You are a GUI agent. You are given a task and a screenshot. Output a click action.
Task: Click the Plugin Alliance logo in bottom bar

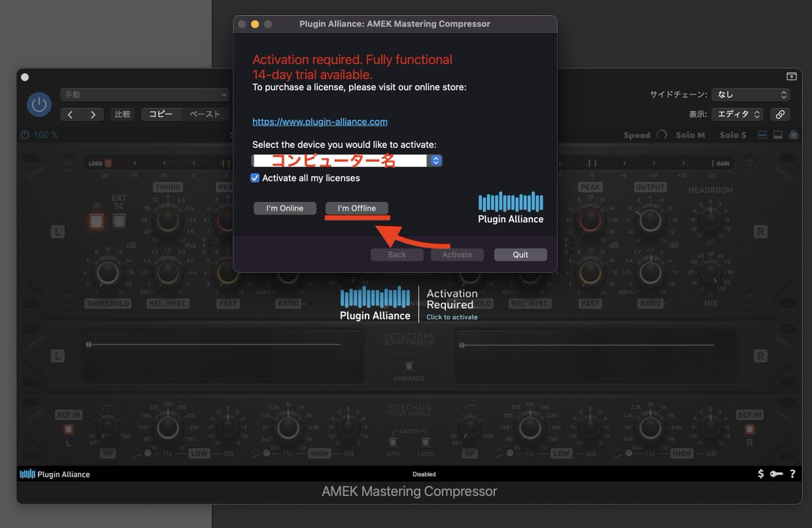[55, 475]
